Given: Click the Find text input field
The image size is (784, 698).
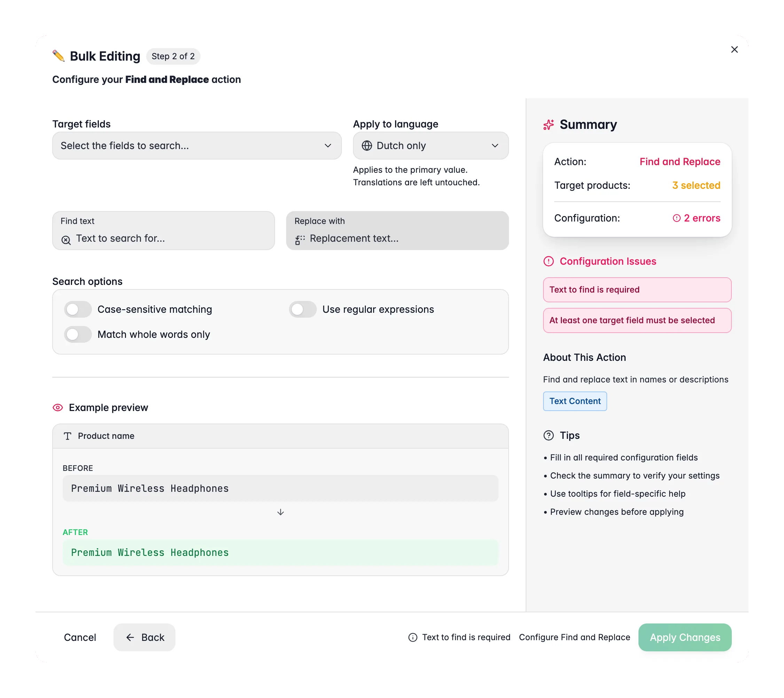Looking at the screenshot, I should point(163,231).
